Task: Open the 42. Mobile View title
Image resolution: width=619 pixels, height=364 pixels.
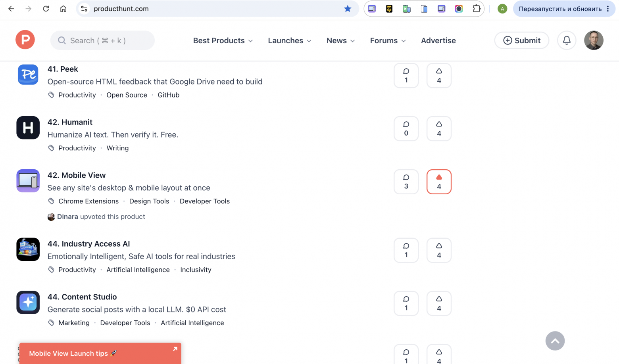Action: (77, 175)
